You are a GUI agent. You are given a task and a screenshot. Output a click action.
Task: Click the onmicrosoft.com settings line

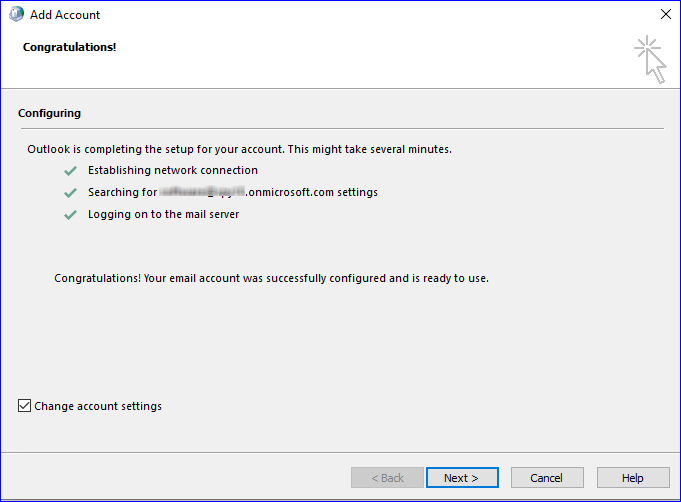[233, 192]
